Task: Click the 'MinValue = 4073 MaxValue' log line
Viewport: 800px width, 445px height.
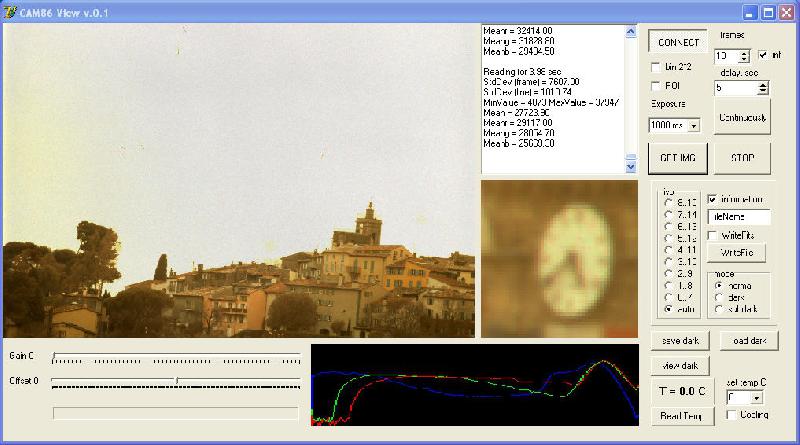Action: (551, 103)
